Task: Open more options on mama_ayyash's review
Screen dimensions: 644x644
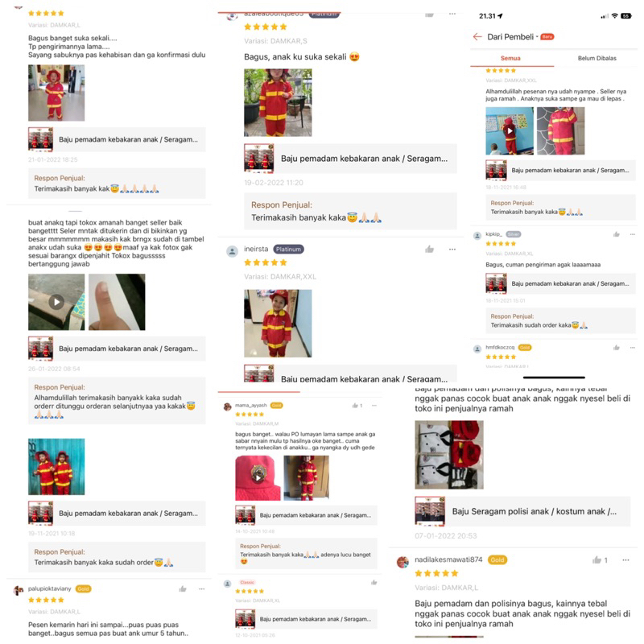Action: (x=374, y=406)
